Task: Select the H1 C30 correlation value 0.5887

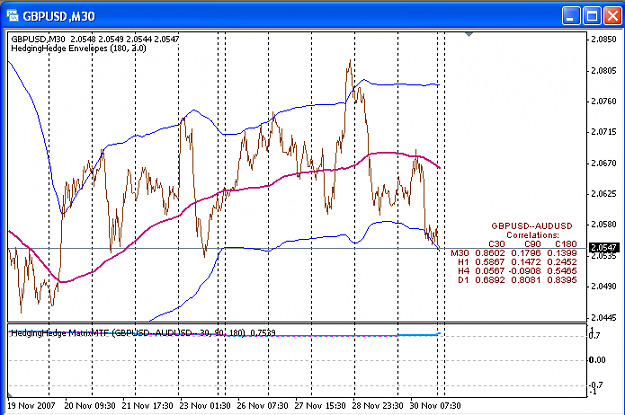Action: pyautogui.click(x=490, y=262)
